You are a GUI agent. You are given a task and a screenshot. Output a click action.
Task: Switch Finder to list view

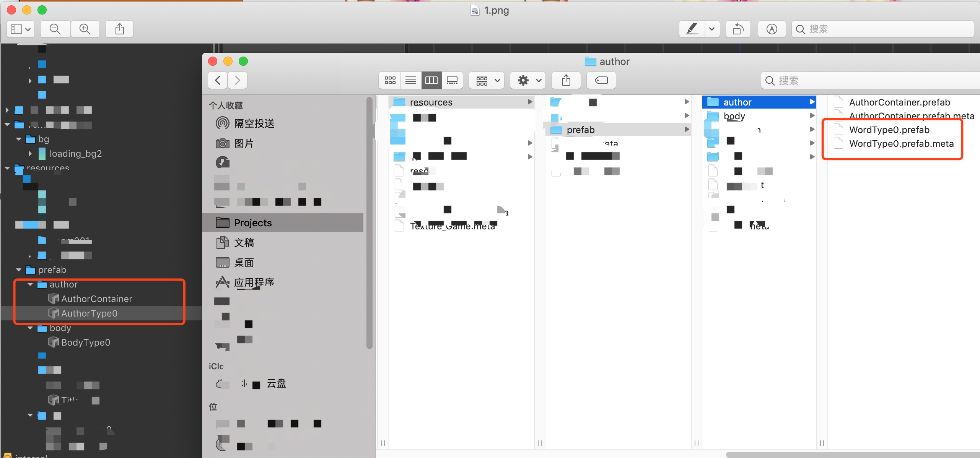tap(410, 80)
